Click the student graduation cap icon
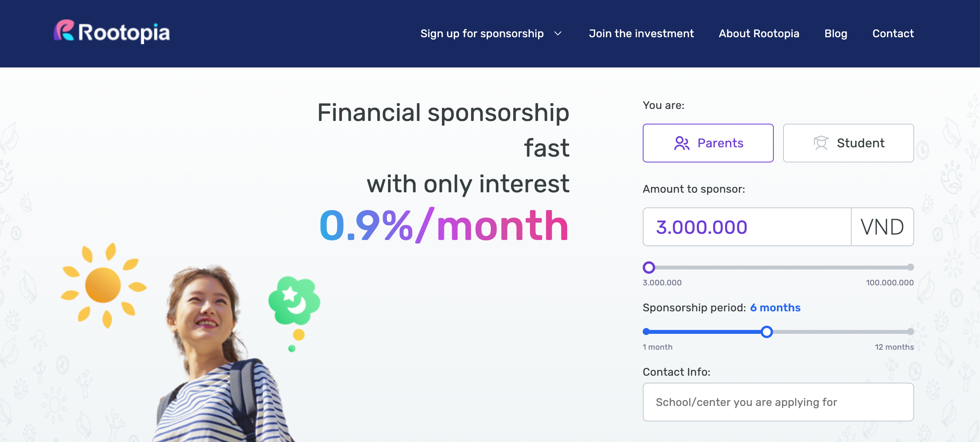Image resolution: width=980 pixels, height=442 pixels. tap(821, 143)
